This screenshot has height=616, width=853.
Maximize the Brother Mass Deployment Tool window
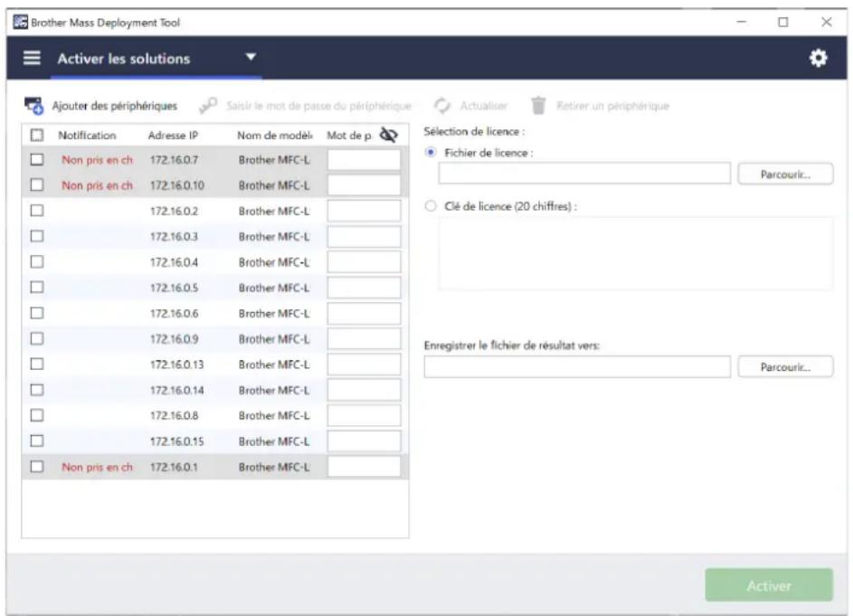pos(782,22)
